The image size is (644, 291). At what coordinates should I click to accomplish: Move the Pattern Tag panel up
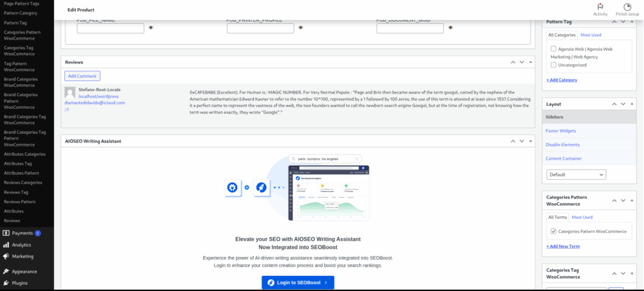614,22
